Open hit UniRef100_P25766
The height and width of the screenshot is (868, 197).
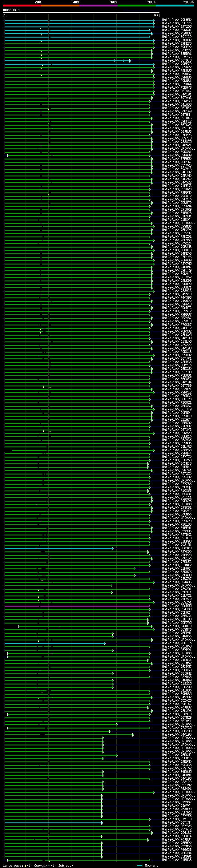pos(177,57)
